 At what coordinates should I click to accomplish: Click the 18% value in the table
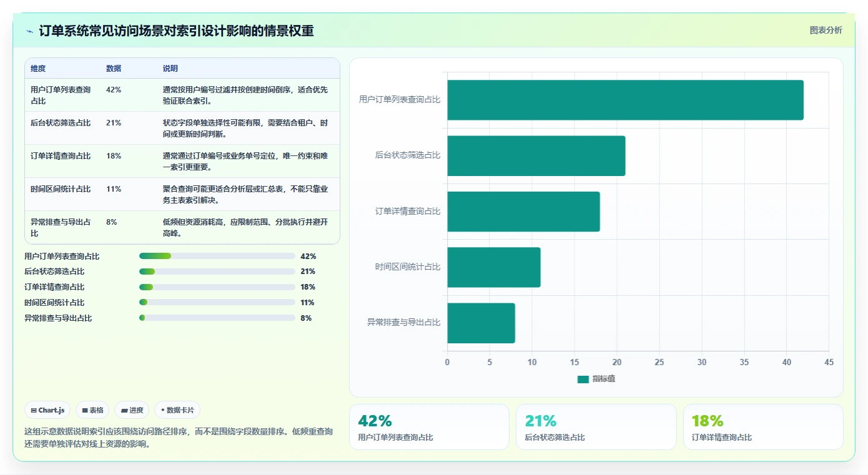point(114,156)
